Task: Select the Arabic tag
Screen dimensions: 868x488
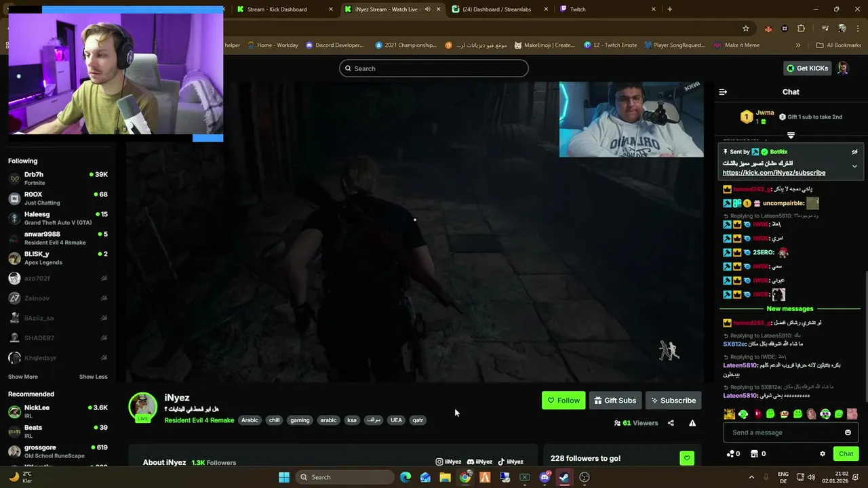Action: [x=250, y=420]
